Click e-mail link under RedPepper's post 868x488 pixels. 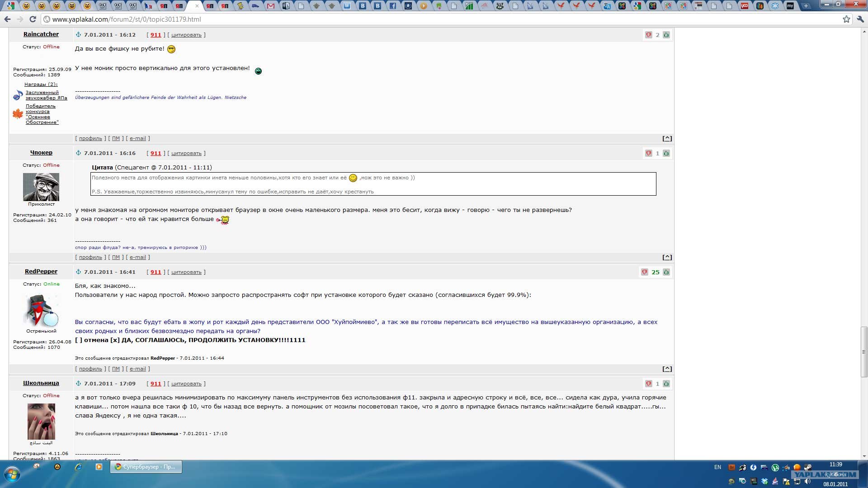pos(138,369)
